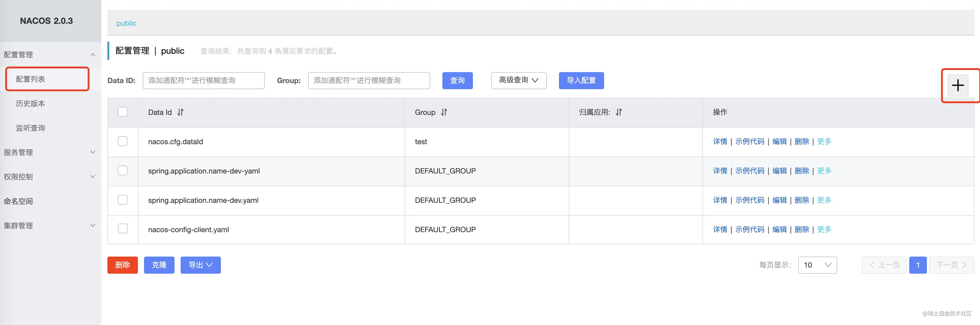Check the spring.application.name-dev-yaml row checkbox
980x325 pixels.
[x=123, y=170]
